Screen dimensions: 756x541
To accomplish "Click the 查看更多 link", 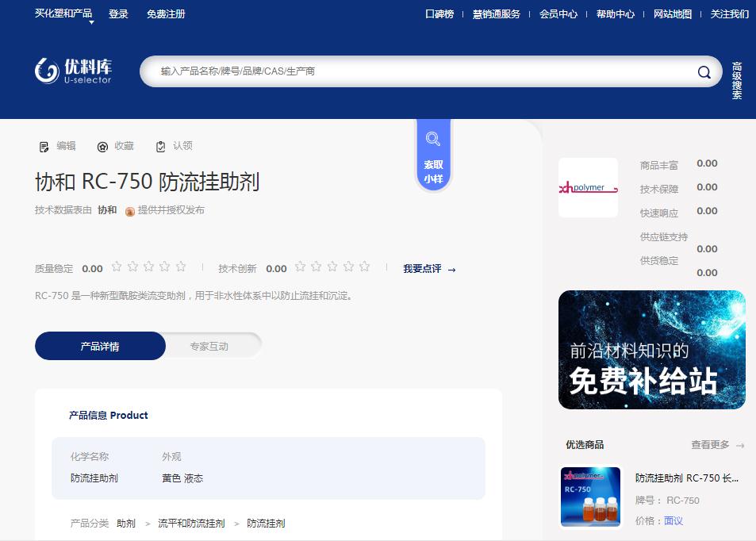I will click(710, 444).
